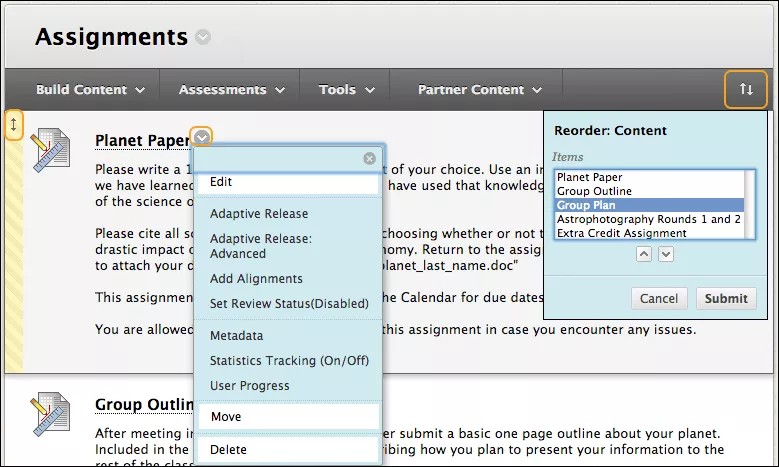Toggle Statistics Tracking (On/Off) option
779x467 pixels.
click(289, 360)
